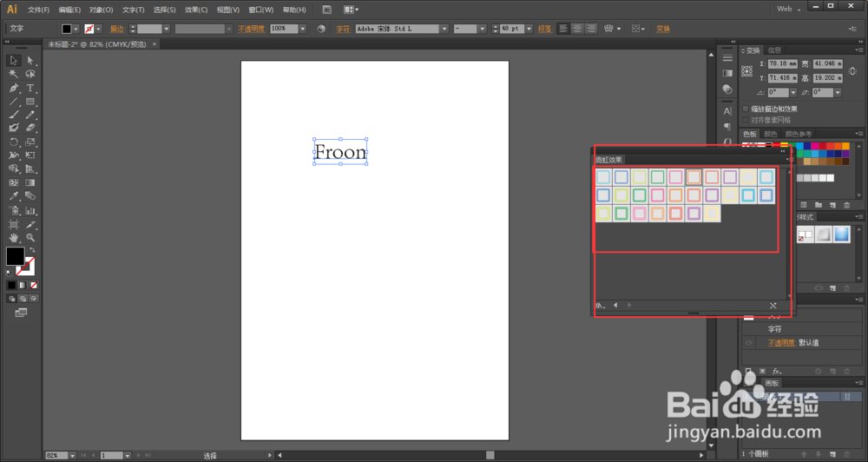This screenshot has height=462, width=868.
Task: Open the stroke weight dropdown
Action: 166,29
